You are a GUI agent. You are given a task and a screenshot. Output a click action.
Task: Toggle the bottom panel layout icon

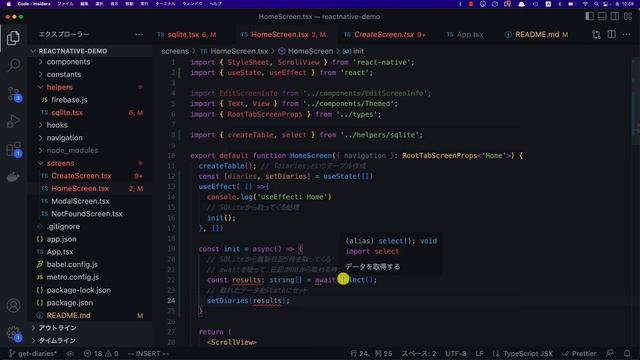coord(602,16)
